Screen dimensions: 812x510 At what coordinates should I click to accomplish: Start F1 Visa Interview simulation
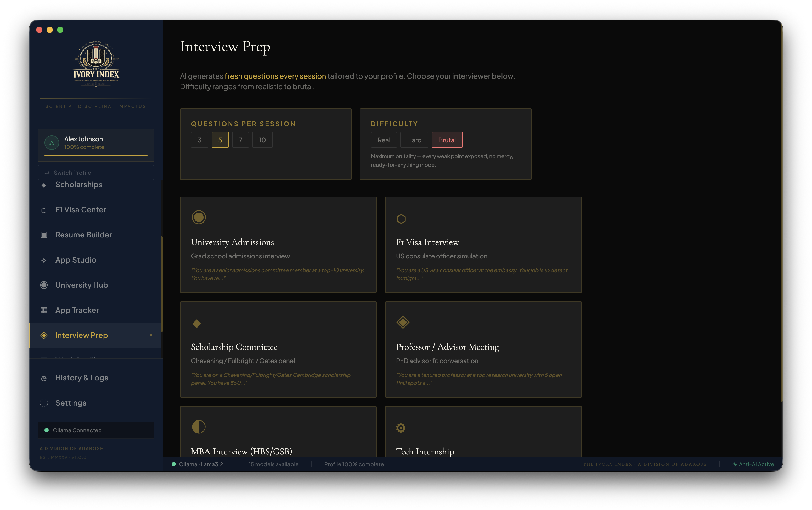pyautogui.click(x=483, y=245)
